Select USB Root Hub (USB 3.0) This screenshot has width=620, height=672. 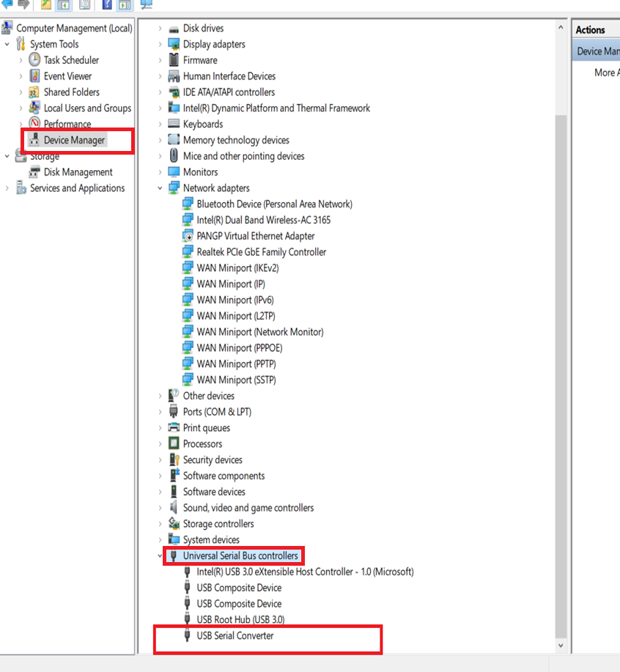coord(240,620)
